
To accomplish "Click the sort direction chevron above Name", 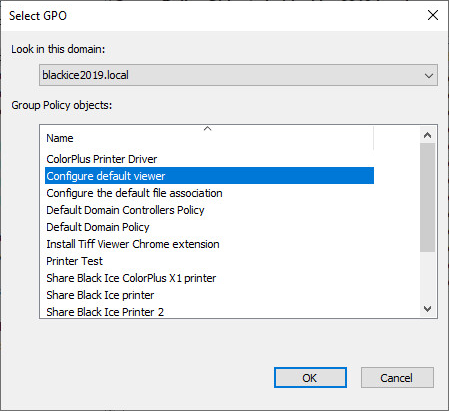I will pyautogui.click(x=207, y=128).
